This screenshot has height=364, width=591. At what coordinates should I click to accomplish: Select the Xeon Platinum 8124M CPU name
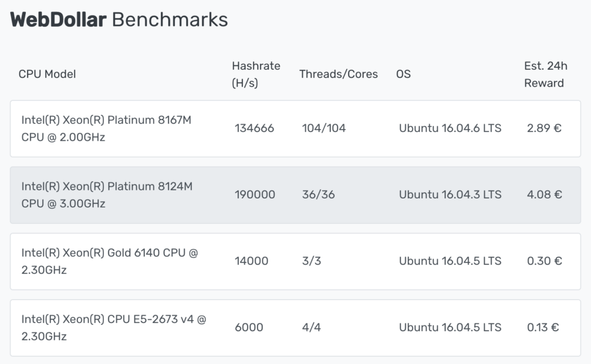107,195
